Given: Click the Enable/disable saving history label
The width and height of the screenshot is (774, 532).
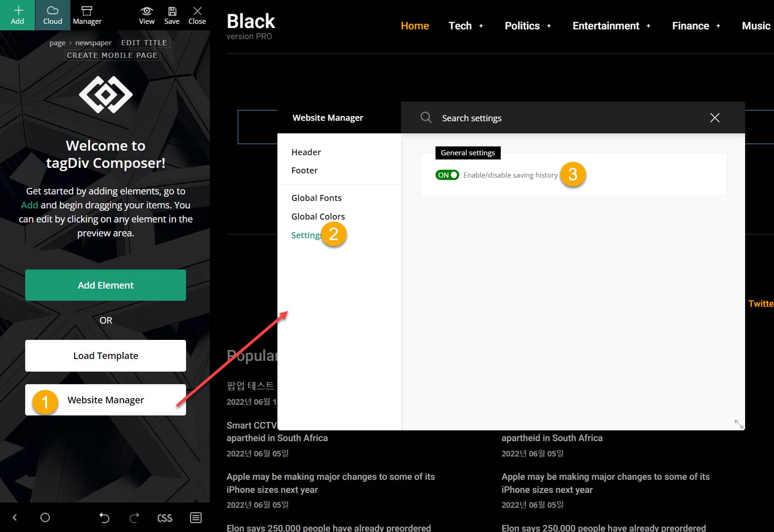Looking at the screenshot, I should pos(511,175).
